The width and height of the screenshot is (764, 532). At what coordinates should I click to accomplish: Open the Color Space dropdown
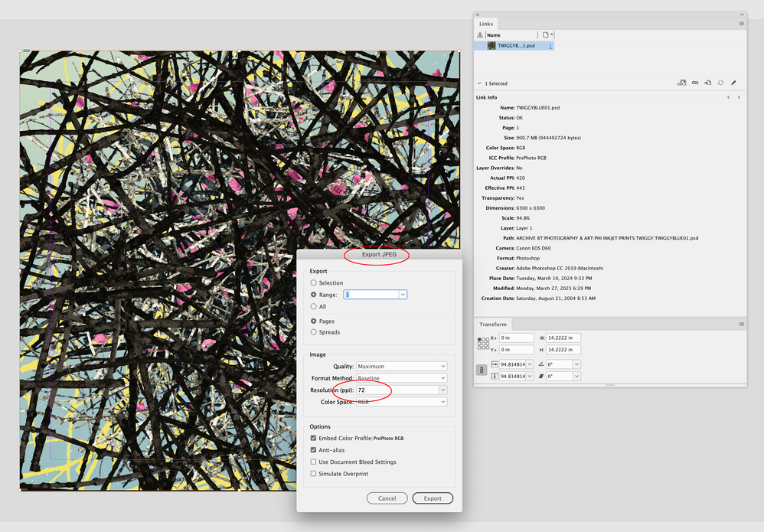click(x=401, y=402)
